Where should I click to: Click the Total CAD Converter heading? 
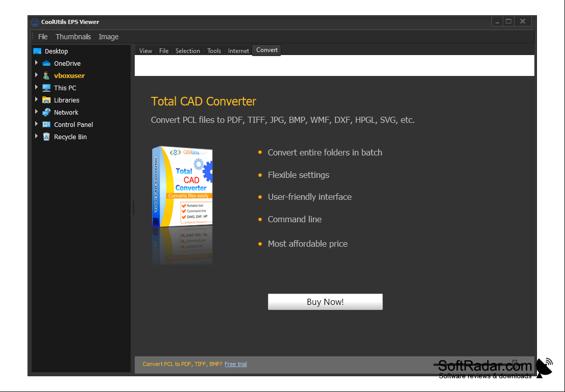204,101
